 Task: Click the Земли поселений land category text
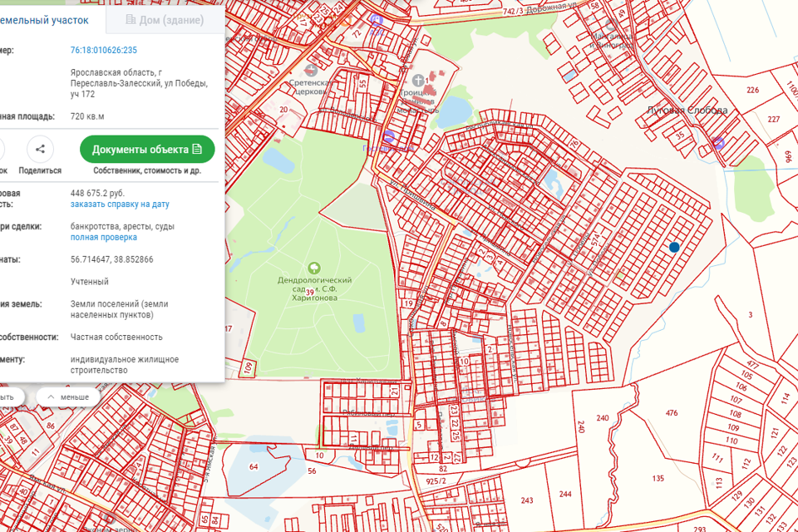(120, 309)
